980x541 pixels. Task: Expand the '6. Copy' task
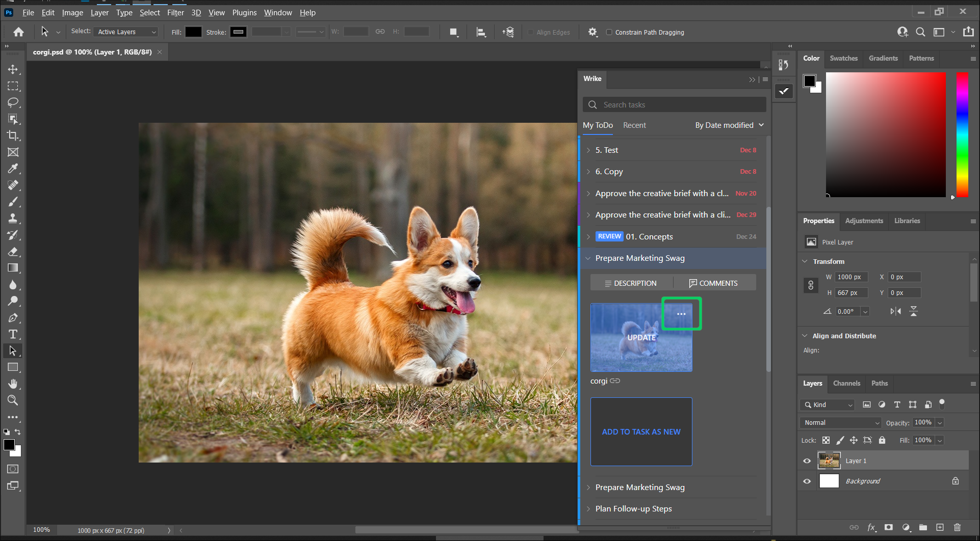(589, 172)
